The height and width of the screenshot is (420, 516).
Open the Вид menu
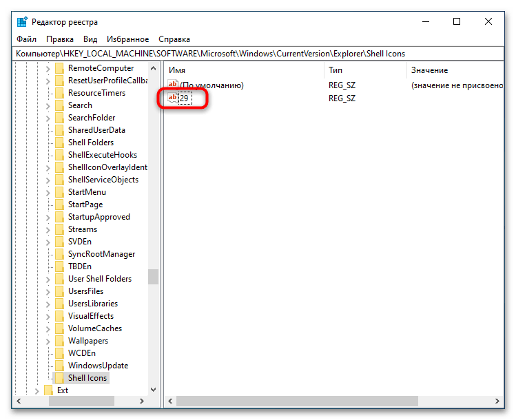[x=90, y=39]
